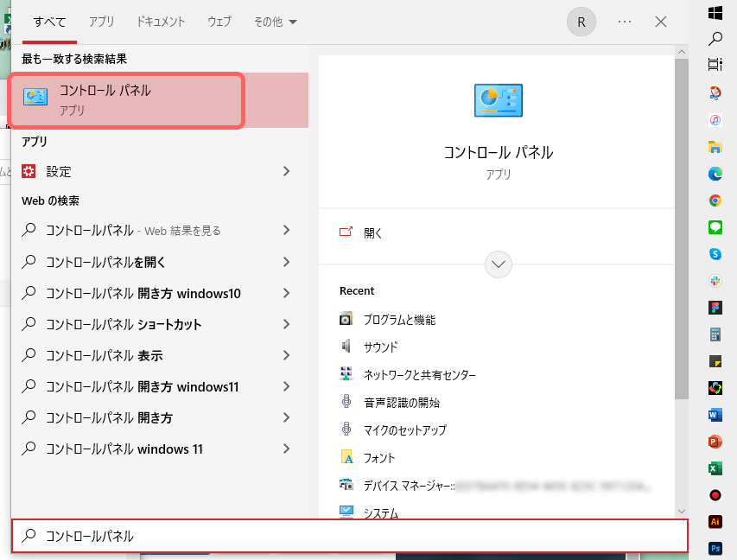Screen dimensions: 737x560
Task: Launch Figma from the taskbar
Action: [x=715, y=308]
